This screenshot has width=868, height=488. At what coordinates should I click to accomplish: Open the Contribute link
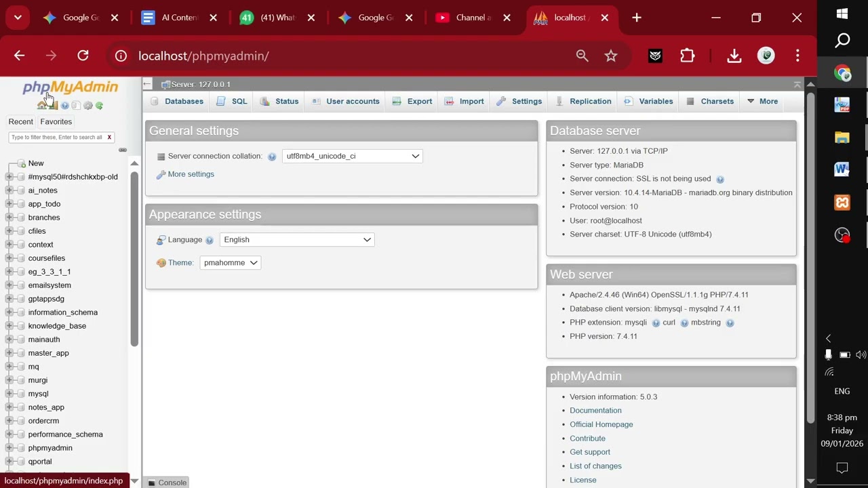587,439
